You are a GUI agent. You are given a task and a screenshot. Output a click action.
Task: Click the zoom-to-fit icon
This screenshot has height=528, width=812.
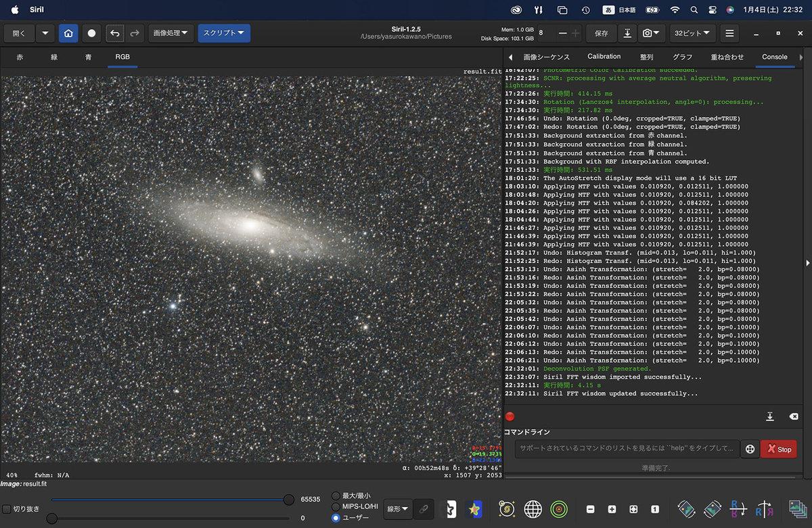point(633,509)
